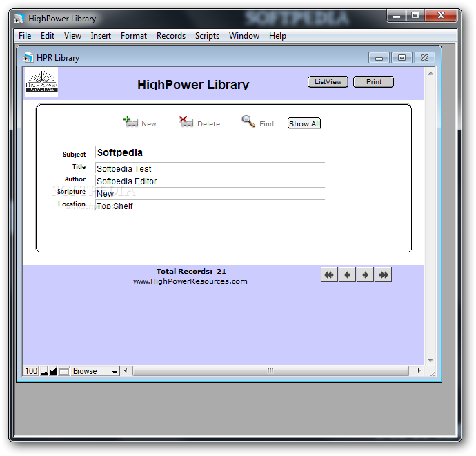Open the Format menu
This screenshot has width=476, height=456.
pos(134,36)
